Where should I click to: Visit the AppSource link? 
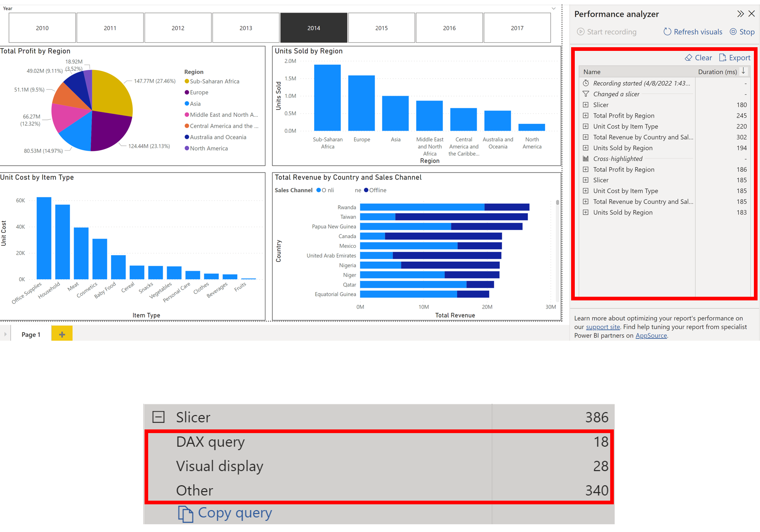pyautogui.click(x=651, y=335)
